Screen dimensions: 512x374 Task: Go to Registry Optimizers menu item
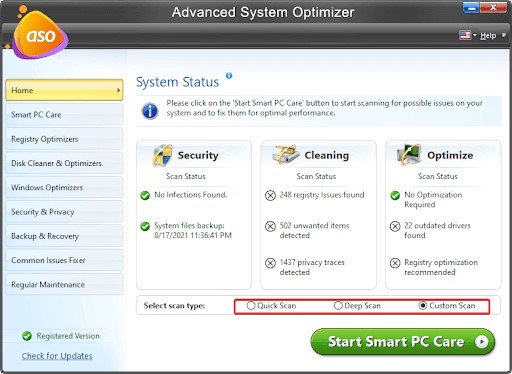point(64,139)
